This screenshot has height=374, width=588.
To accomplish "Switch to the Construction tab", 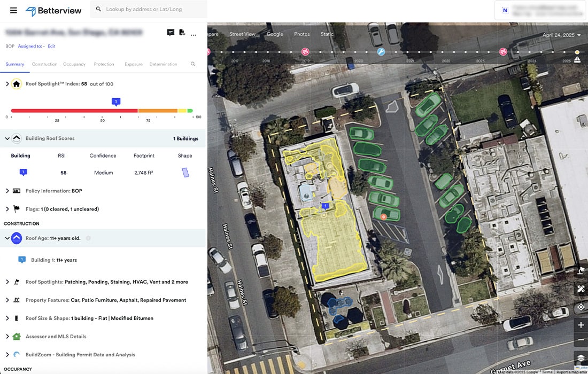I will click(x=44, y=64).
